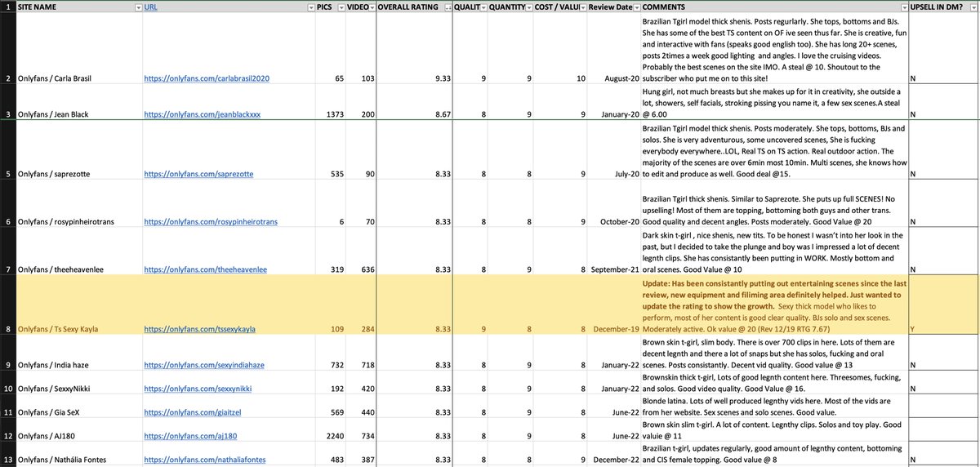Open the PICS column filter dropdown
Viewport: 980px width, 467px height.
341,7
